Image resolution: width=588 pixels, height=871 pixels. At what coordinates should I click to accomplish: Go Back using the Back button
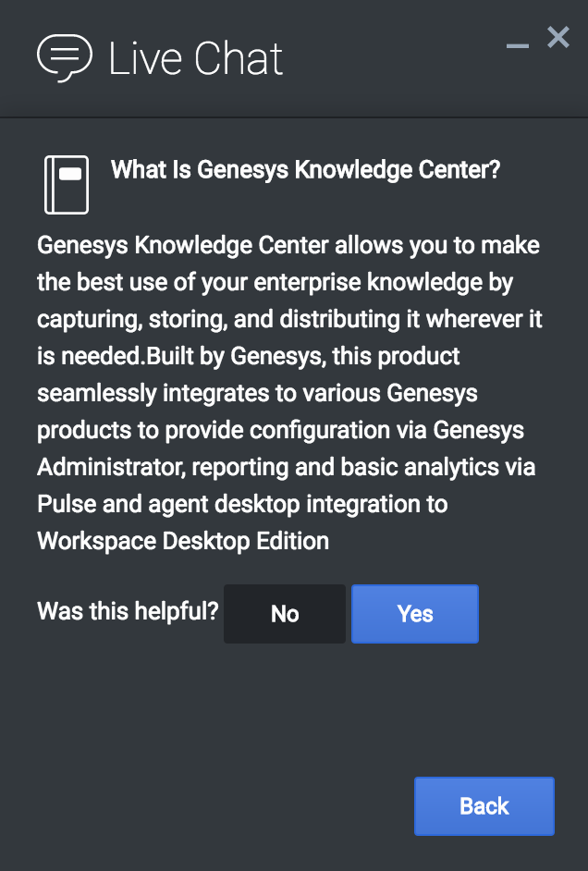point(484,806)
